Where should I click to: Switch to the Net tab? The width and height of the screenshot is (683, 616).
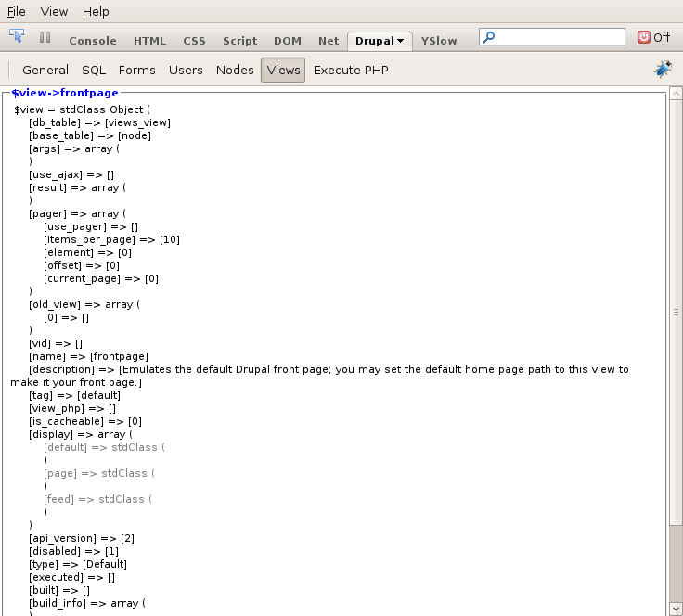pyautogui.click(x=328, y=41)
